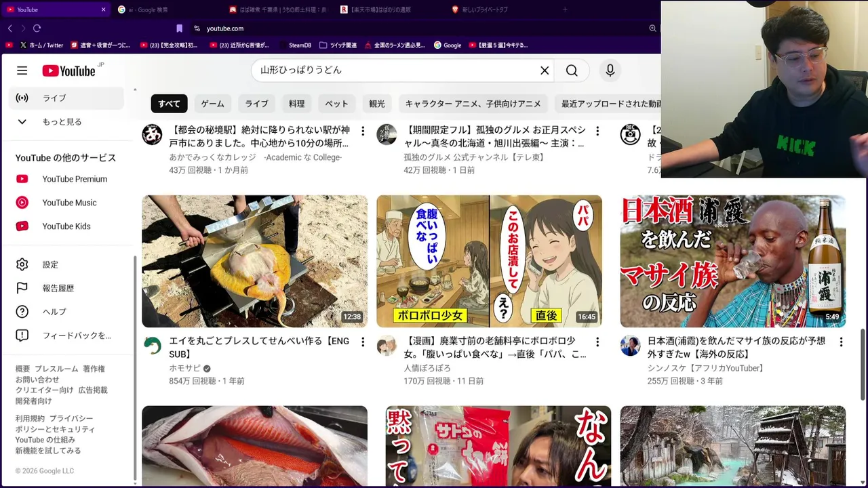This screenshot has height=488, width=868.
Task: Open the 利用規約 footer link
Action: [x=30, y=418]
